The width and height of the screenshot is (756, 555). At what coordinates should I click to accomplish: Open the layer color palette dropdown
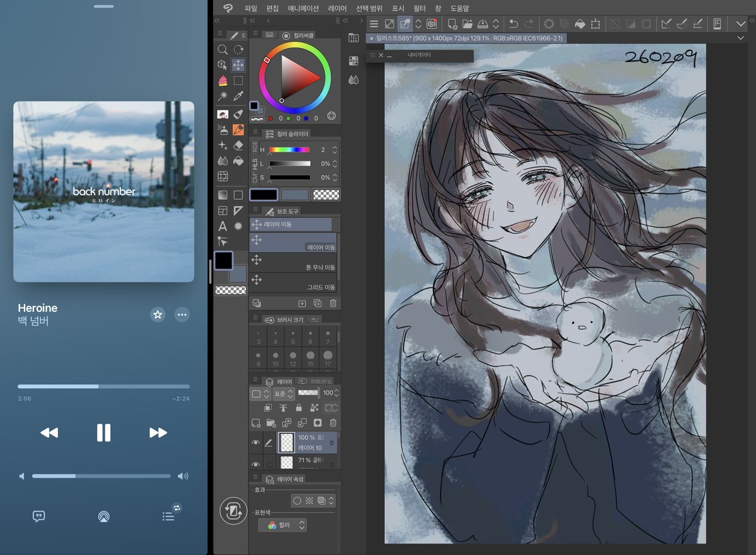[x=260, y=394]
